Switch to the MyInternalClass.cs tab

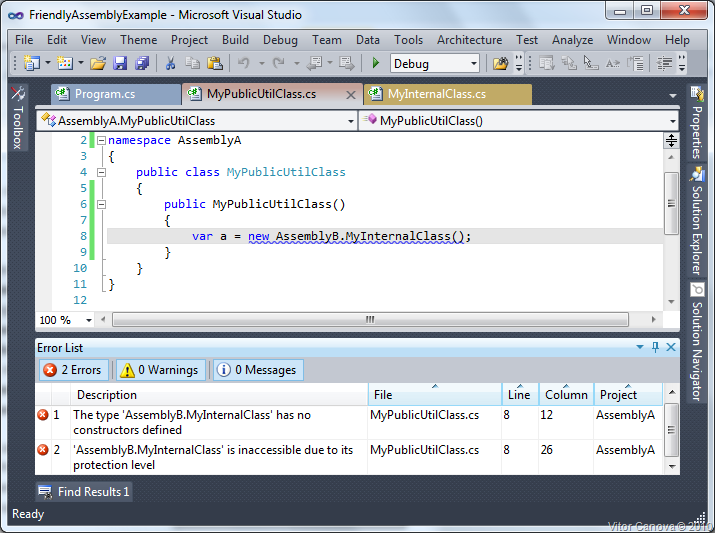pos(448,94)
